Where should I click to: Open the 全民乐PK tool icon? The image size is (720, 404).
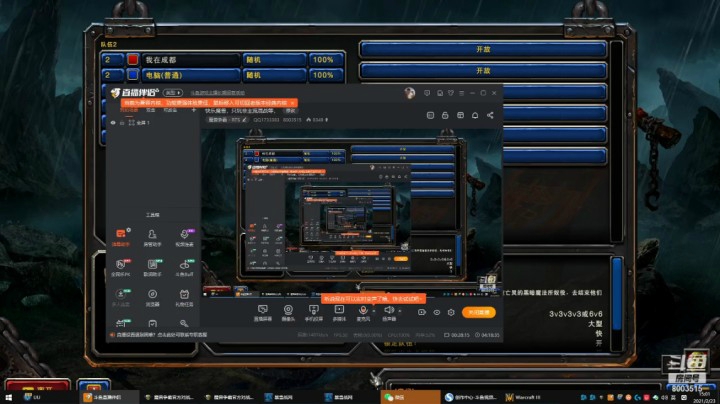pyautogui.click(x=121, y=267)
